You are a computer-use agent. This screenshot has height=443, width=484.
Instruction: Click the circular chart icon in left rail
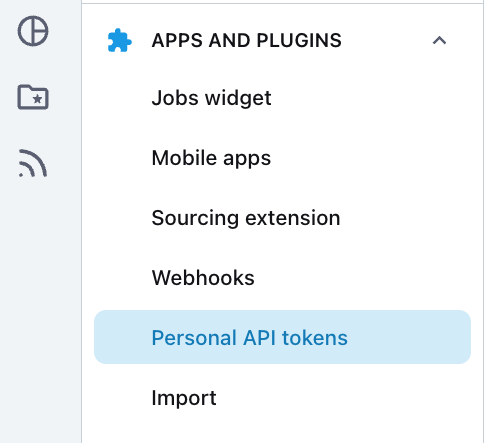tap(33, 31)
